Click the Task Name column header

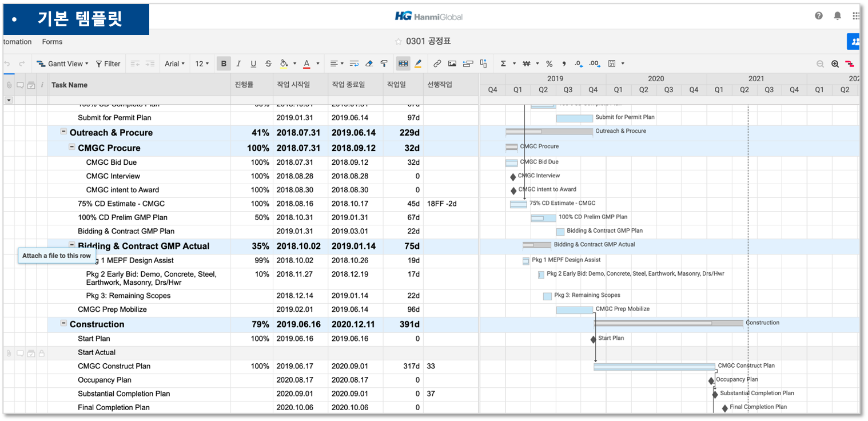(x=139, y=85)
